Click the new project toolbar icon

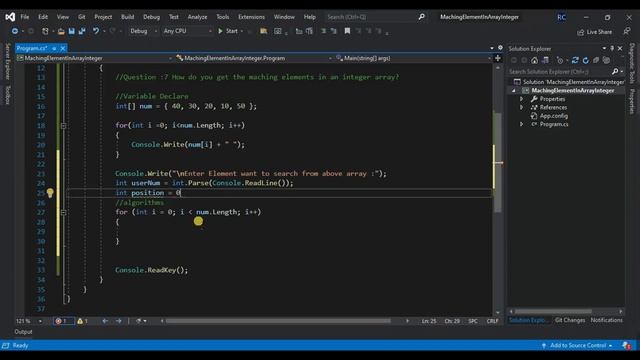[45, 31]
